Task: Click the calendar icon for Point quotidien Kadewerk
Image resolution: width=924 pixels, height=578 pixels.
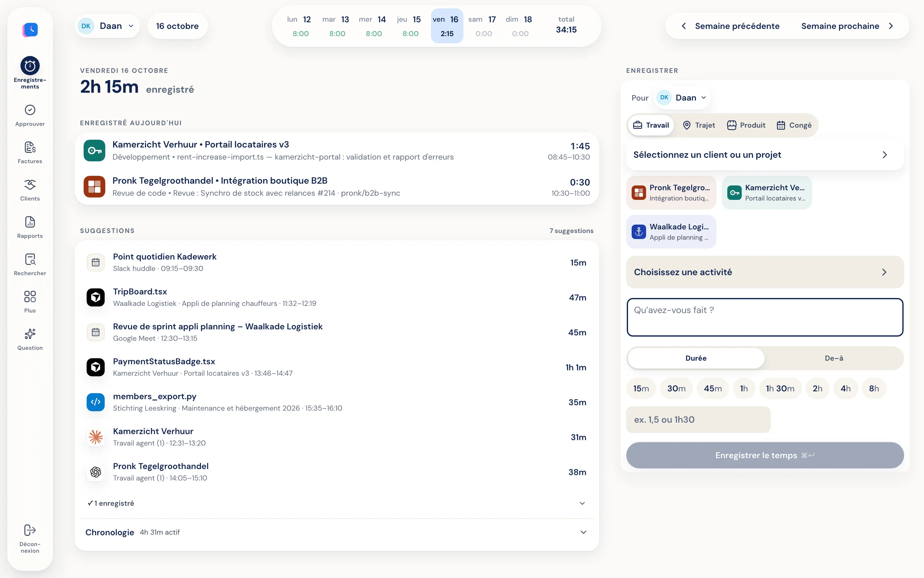Action: 95,262
